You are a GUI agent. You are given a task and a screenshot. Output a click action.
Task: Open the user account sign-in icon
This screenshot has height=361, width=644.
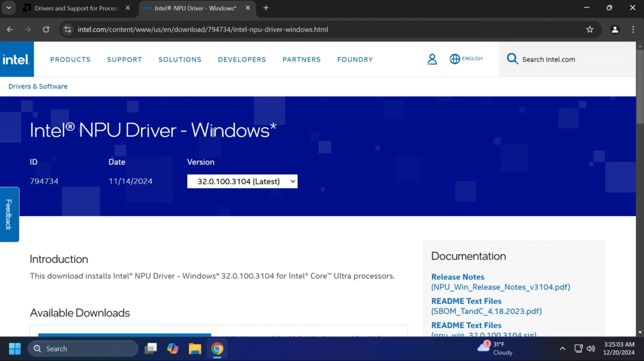tap(432, 59)
